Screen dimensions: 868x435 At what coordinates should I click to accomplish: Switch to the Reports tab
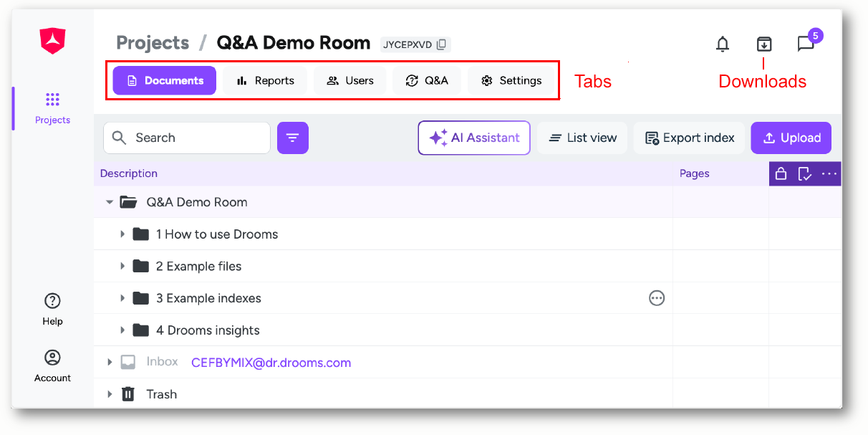(265, 80)
